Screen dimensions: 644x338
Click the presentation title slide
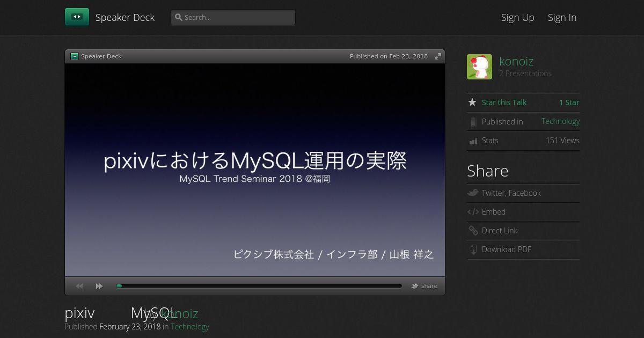(255, 170)
